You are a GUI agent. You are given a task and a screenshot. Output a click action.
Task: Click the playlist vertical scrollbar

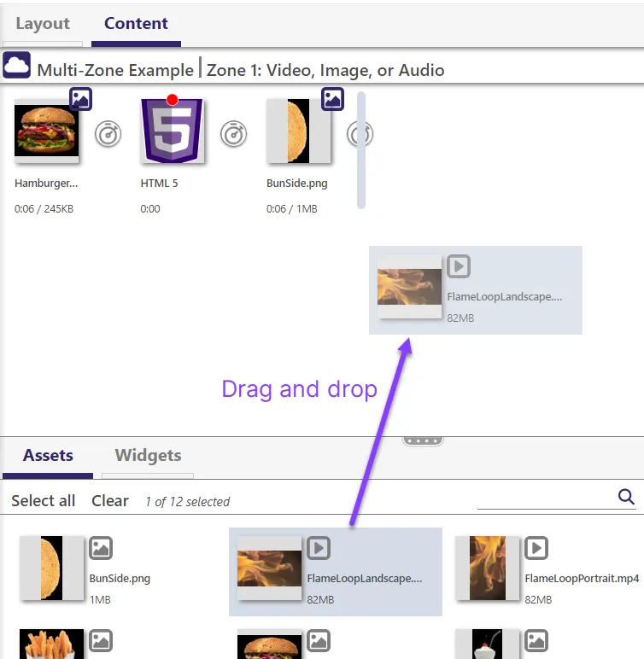coord(361,150)
